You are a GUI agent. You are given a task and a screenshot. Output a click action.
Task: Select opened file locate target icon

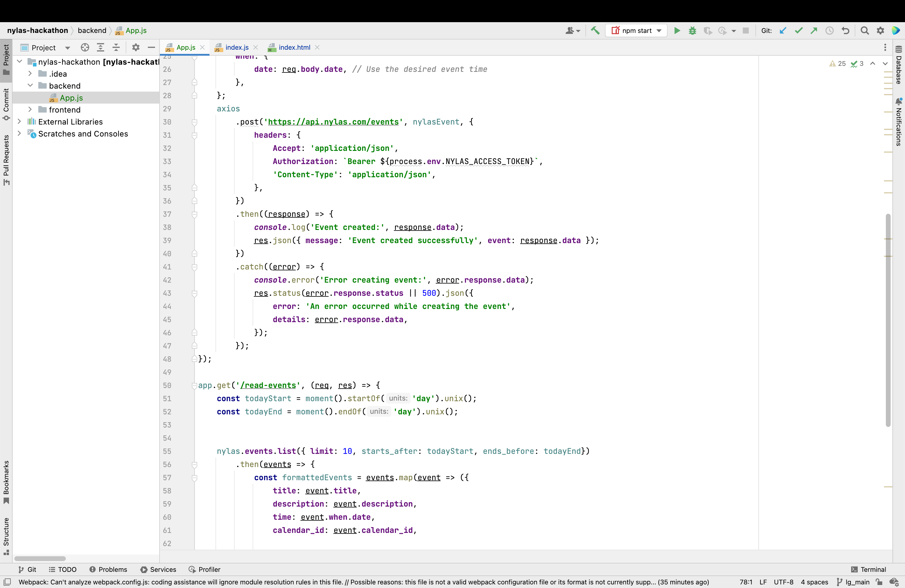point(85,48)
